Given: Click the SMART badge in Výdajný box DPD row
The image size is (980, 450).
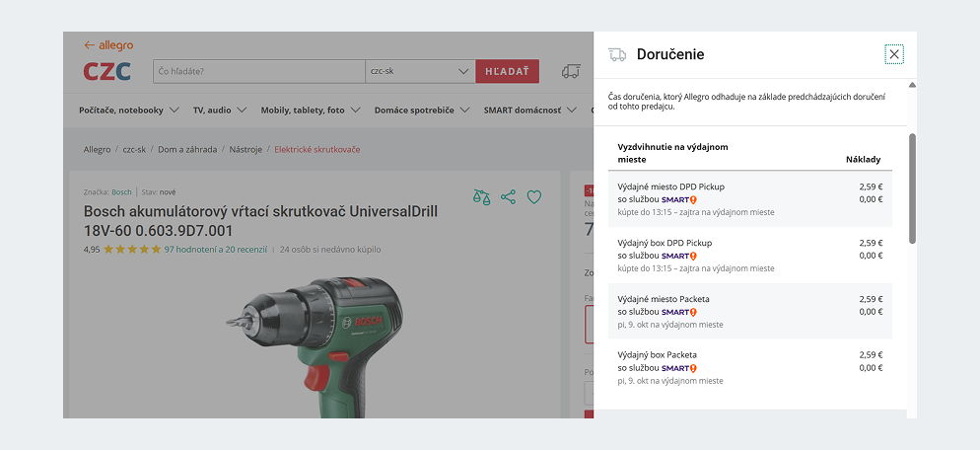Looking at the screenshot, I should [x=678, y=256].
